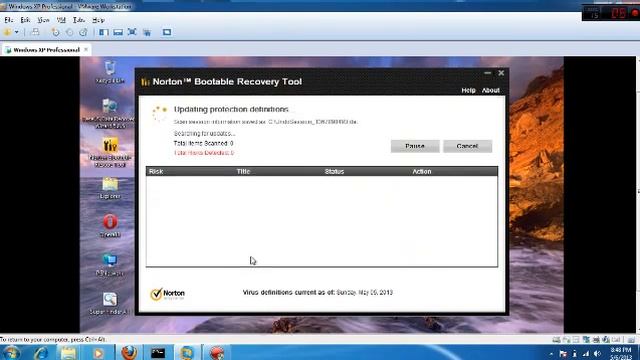
Task: Click the Action Center flag tray icon
Action: coord(563,353)
